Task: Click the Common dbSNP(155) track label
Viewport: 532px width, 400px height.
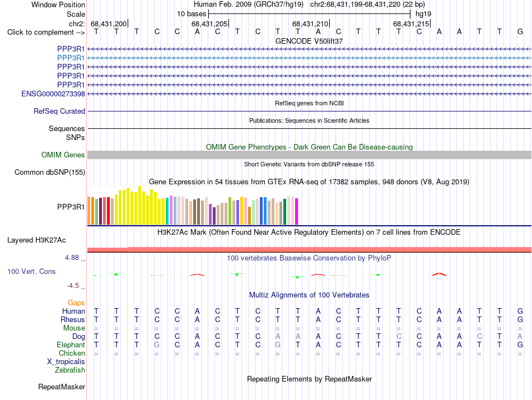Action: pyautogui.click(x=49, y=172)
